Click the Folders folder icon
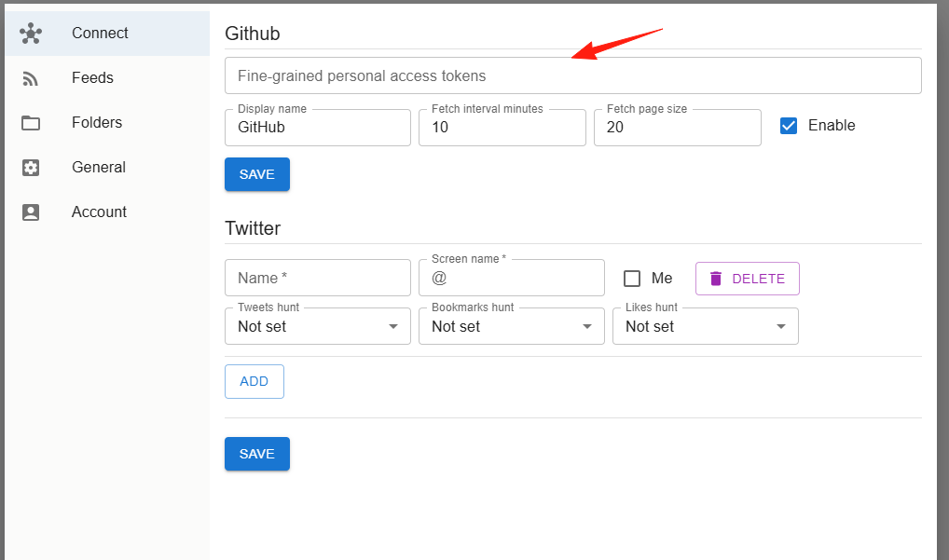This screenshot has height=560, width=949. 30,123
